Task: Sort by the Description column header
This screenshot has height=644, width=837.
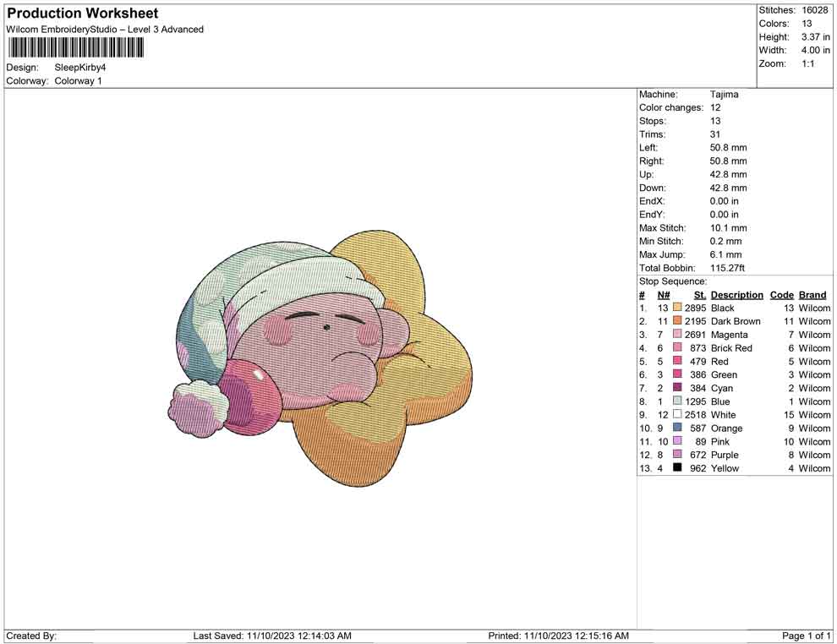Action: [x=736, y=294]
